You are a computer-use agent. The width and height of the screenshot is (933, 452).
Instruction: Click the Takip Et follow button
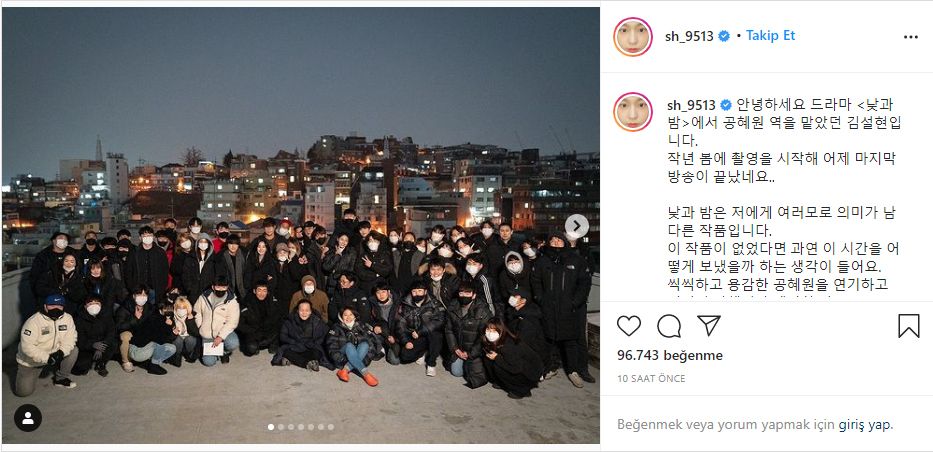coord(771,36)
